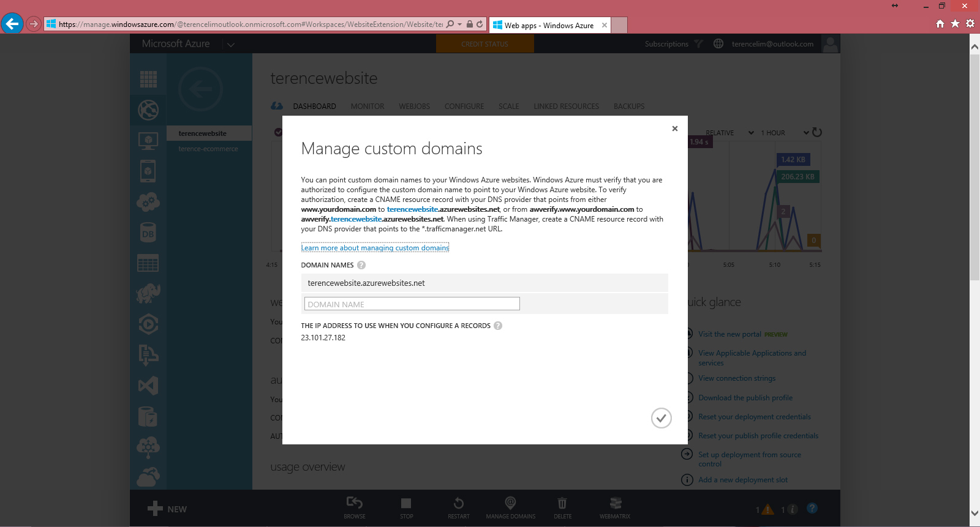This screenshot has width=980, height=527.
Task: Show help for A records IP address
Action: pyautogui.click(x=498, y=326)
